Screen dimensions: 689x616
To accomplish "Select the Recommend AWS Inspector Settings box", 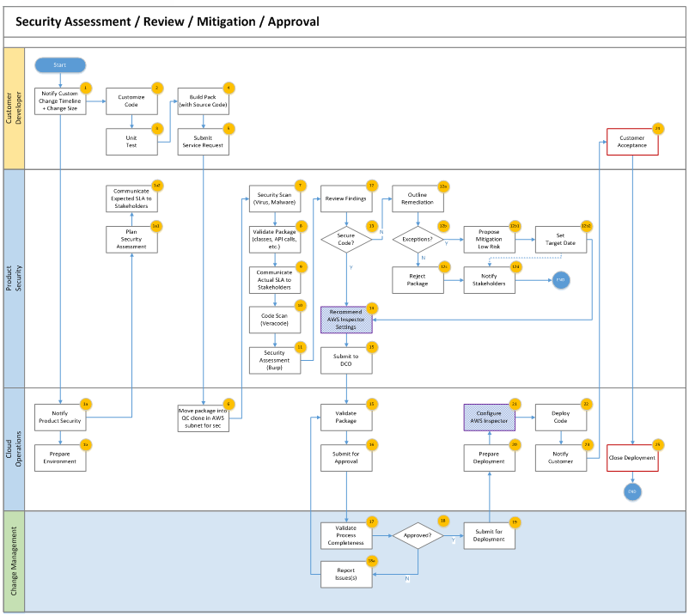I will [x=346, y=320].
